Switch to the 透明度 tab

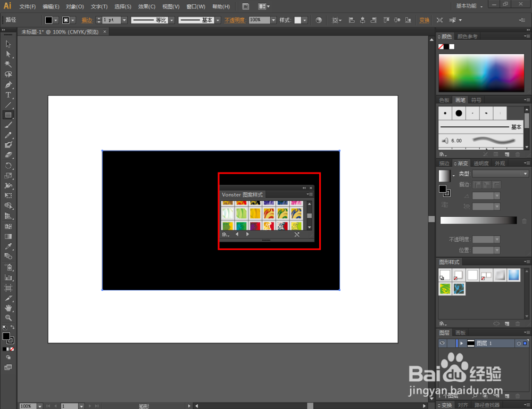481,163
